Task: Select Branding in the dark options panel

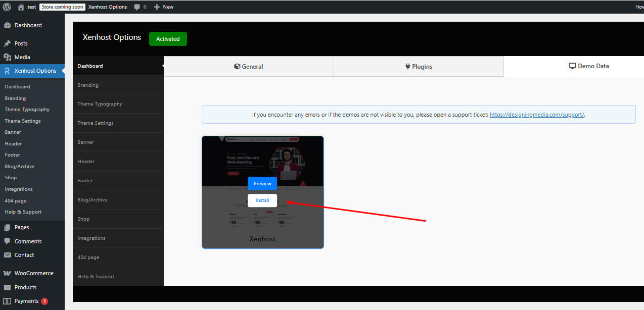Action: (118, 85)
